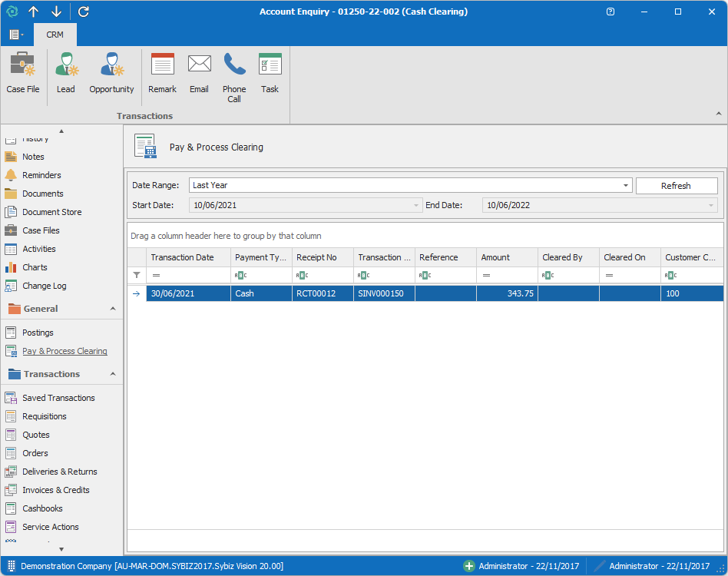Collapse the General section
The image size is (728, 576).
tap(113, 309)
